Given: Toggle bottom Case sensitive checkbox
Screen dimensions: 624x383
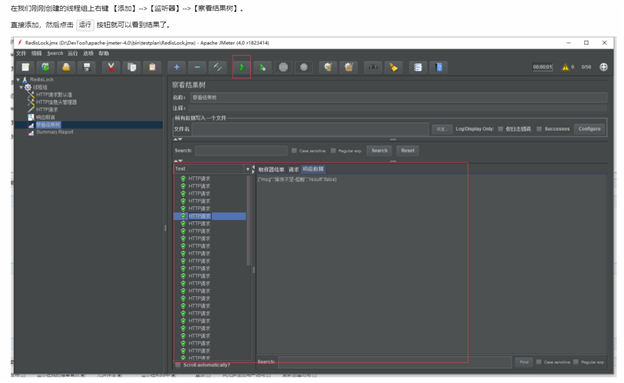Looking at the screenshot, I should coord(539,362).
